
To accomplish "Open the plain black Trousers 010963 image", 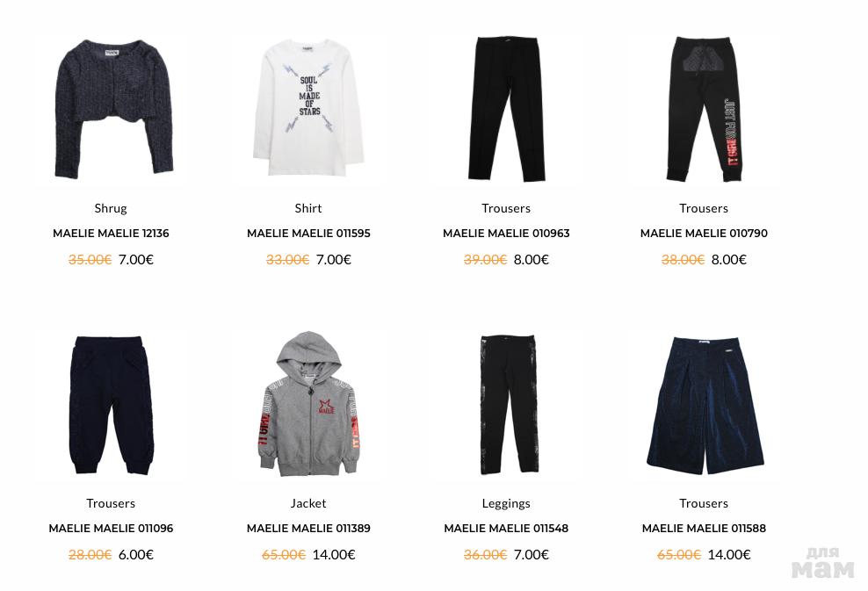I will click(x=506, y=109).
